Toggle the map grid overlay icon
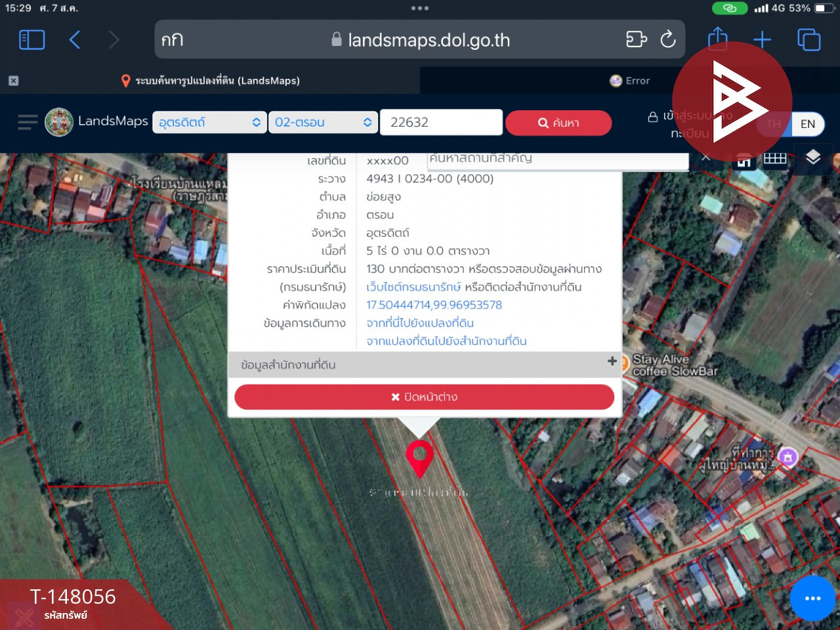 click(775, 158)
